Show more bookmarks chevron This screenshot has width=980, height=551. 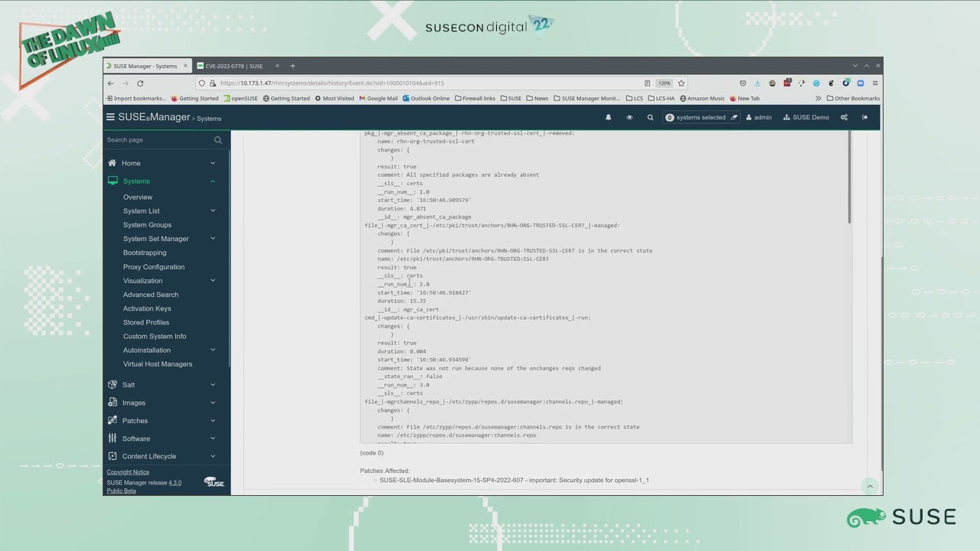click(x=818, y=98)
